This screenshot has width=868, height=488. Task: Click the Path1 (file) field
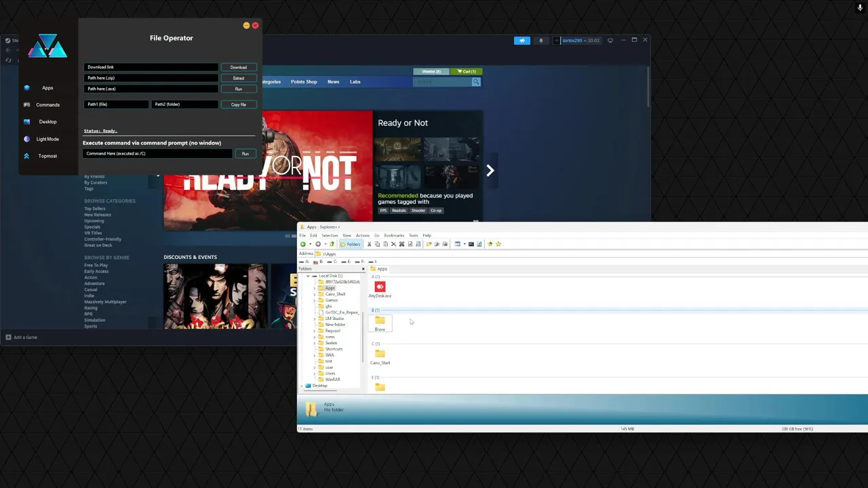pos(117,104)
